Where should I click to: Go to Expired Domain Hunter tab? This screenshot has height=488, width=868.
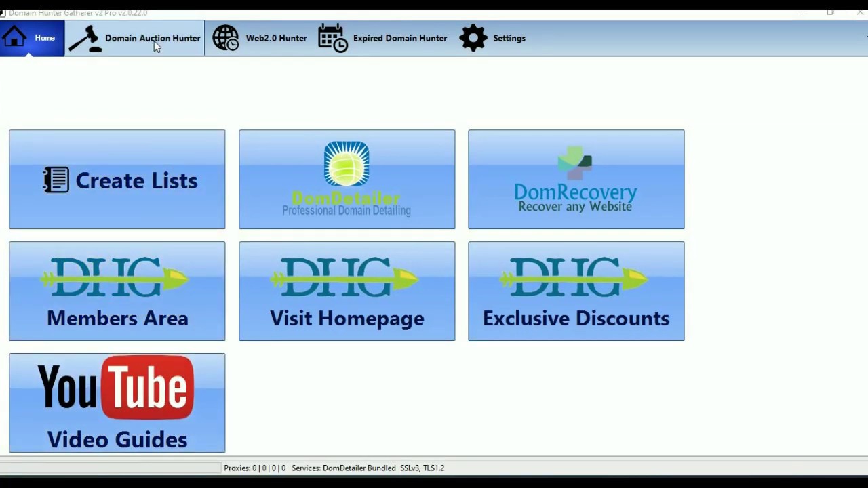tap(382, 38)
